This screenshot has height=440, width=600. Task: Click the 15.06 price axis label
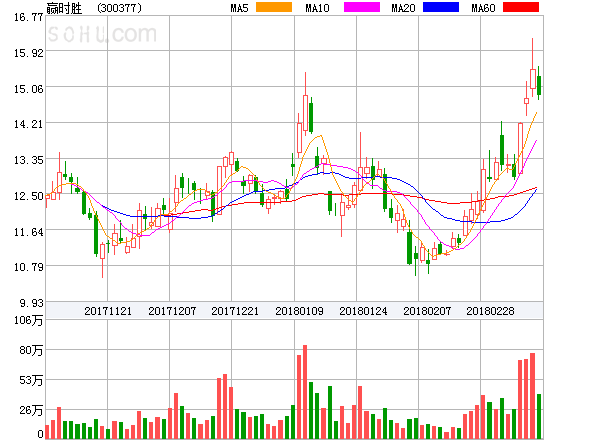tap(28, 89)
